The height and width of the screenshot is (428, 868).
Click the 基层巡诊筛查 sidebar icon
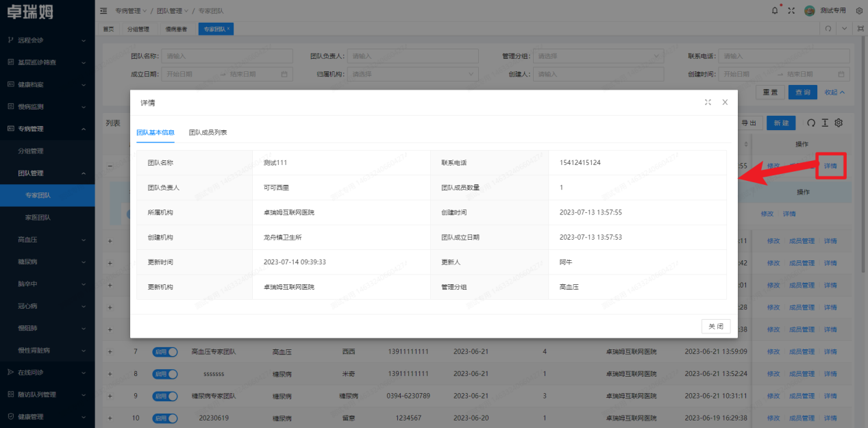coord(10,62)
